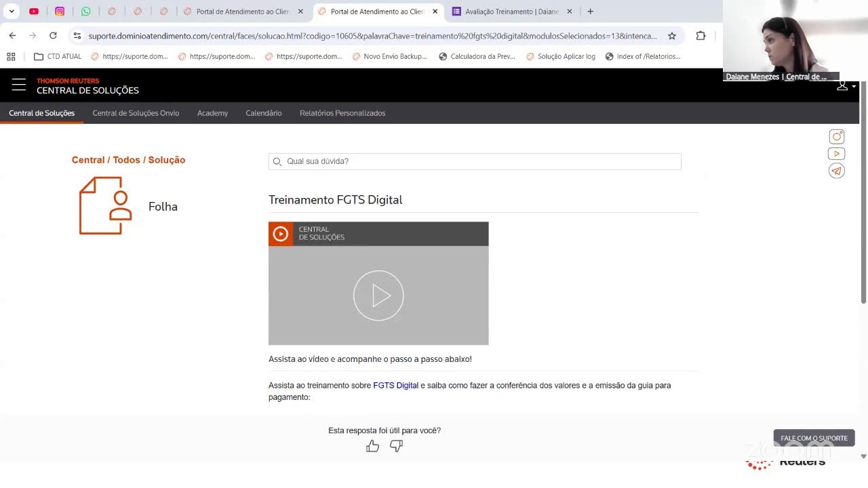Open the Instagram icon on the right sidebar
The height and width of the screenshot is (488, 868).
(x=837, y=136)
